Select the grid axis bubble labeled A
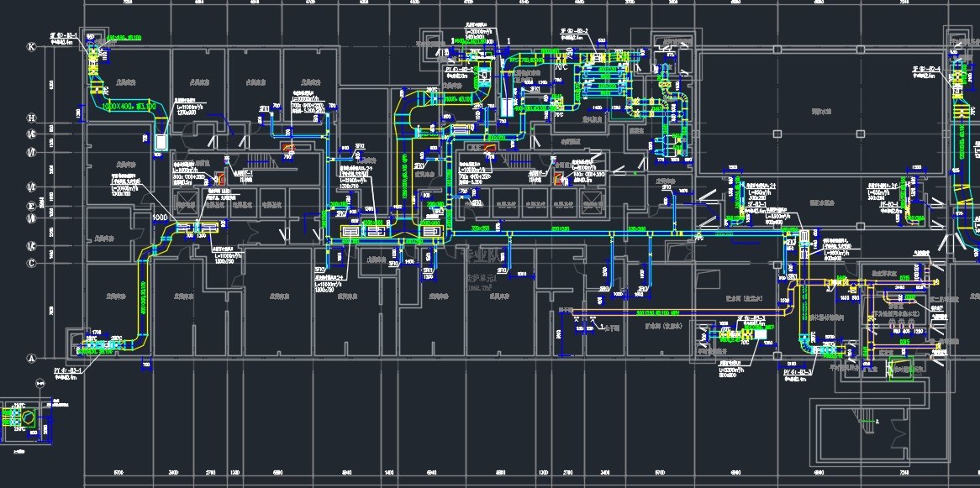The width and height of the screenshot is (980, 488). click(x=31, y=359)
